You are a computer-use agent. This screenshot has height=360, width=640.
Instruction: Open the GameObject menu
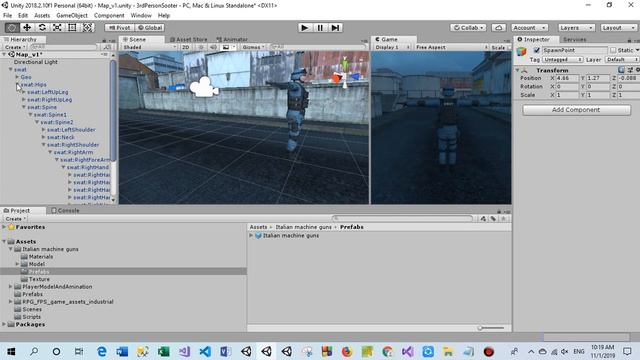pos(72,16)
